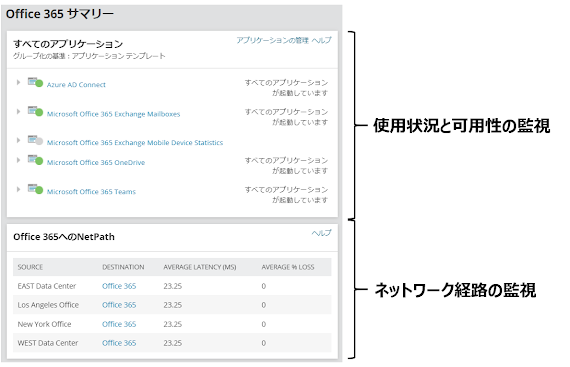This screenshot has height=367, width=570.
Task: Expand the Office 365 Exchange Mailboxes group
Action: pos(18,112)
